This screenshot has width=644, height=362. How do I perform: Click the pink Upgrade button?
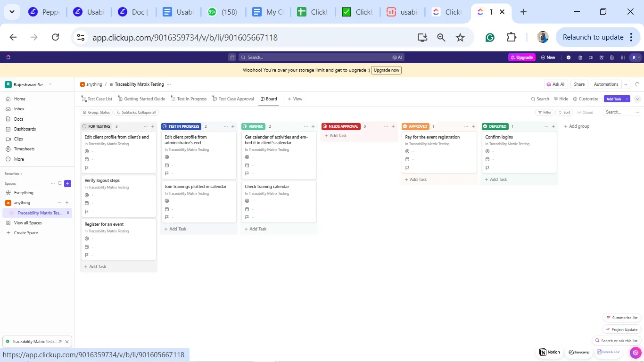(521, 58)
